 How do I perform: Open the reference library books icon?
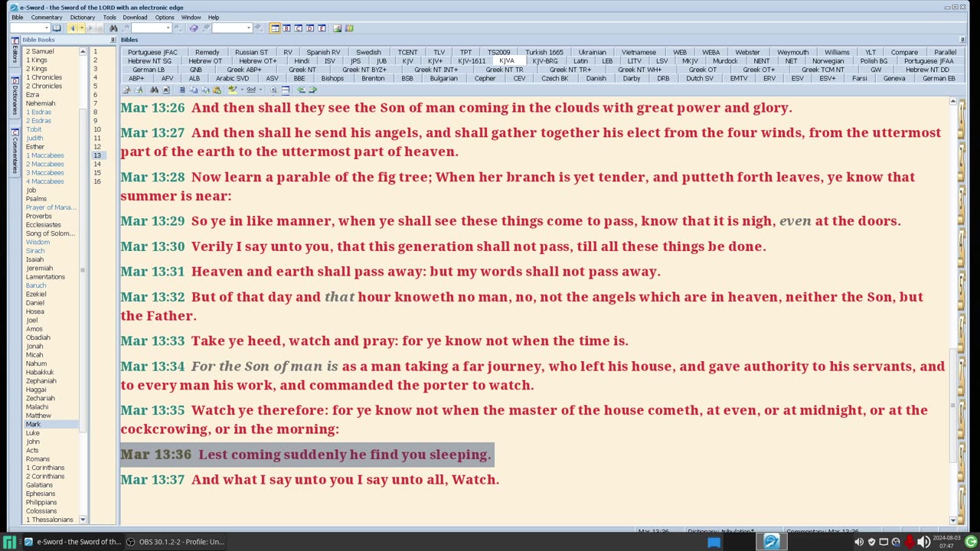pyautogui.click(x=349, y=28)
